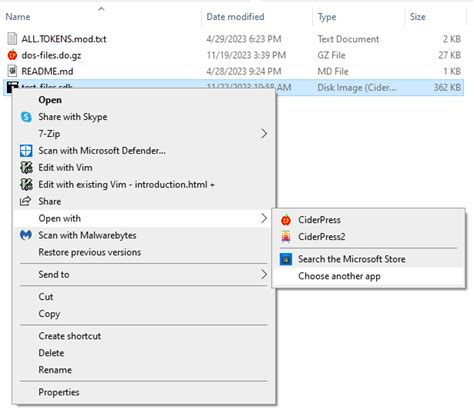
Task: Select Scan with Malwarebytes
Action: (x=144, y=235)
